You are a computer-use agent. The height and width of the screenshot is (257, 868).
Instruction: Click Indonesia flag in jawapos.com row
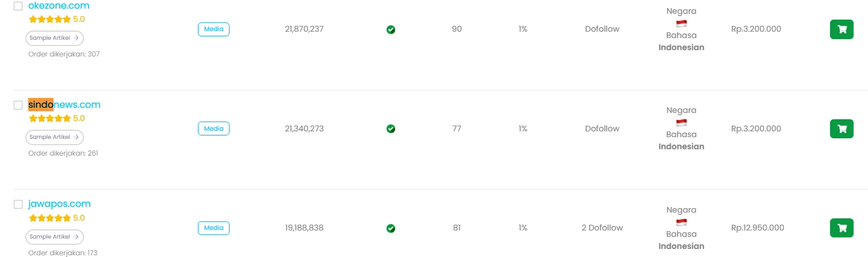point(681,222)
